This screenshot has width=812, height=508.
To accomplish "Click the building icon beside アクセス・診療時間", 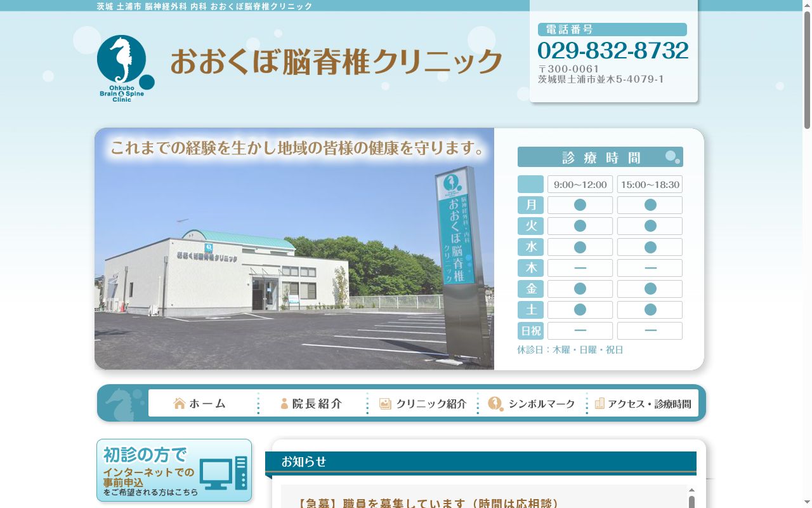I will pos(599,403).
